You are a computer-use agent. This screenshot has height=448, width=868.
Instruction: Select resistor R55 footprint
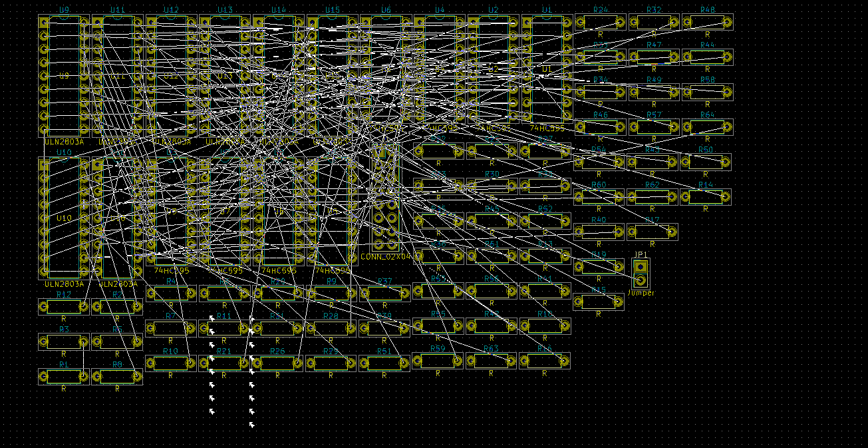[x=438, y=326]
